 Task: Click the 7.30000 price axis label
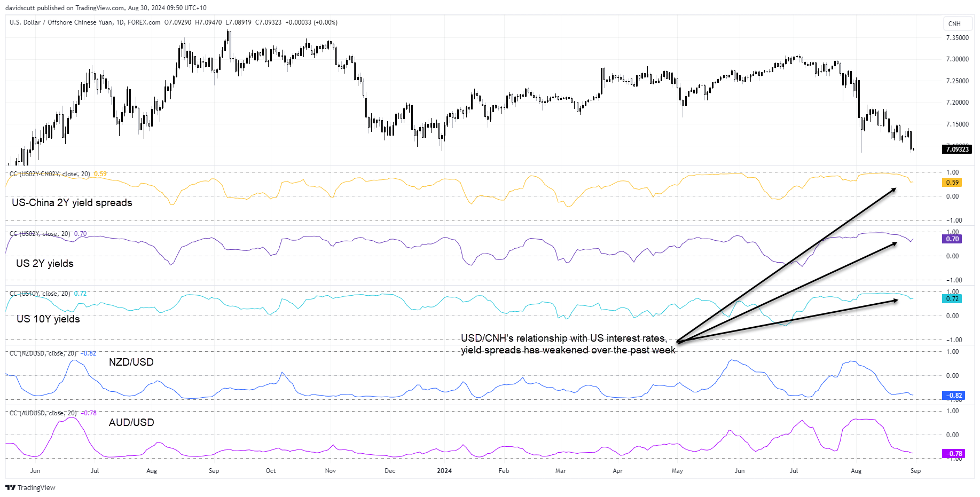957,59
